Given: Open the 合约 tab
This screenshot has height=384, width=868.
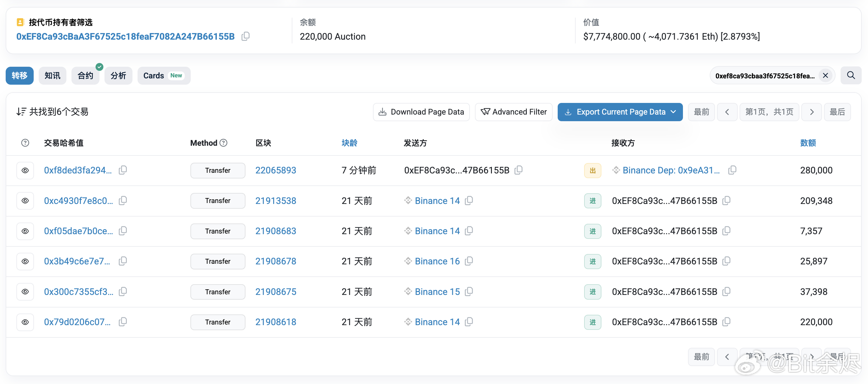Looking at the screenshot, I should click(x=85, y=76).
